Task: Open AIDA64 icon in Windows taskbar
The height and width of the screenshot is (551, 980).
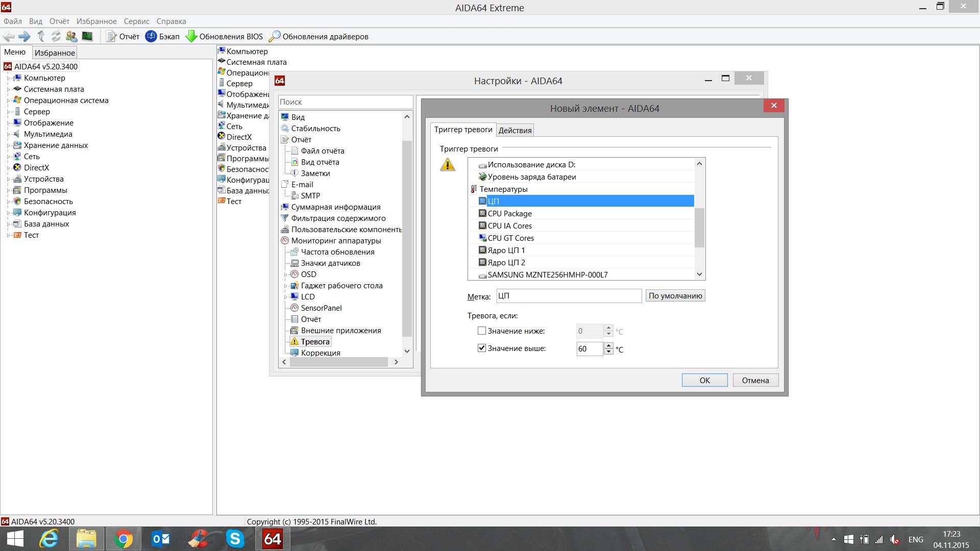Action: click(272, 539)
